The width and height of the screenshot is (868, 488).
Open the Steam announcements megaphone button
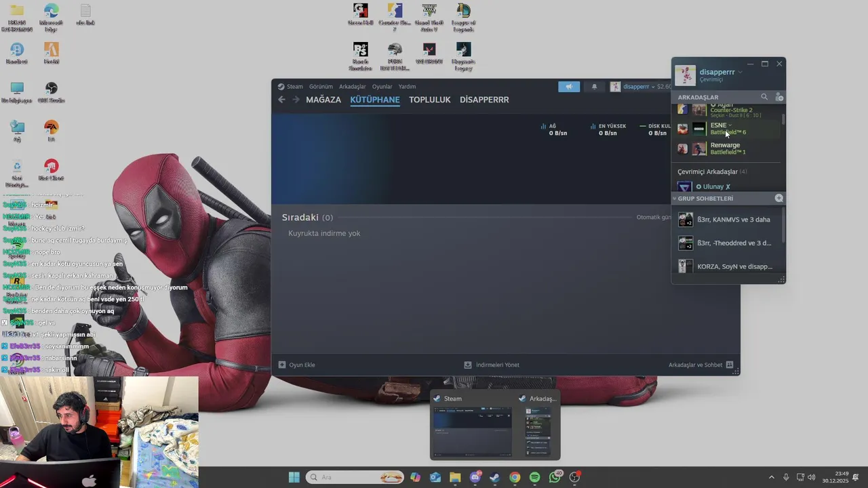(569, 87)
